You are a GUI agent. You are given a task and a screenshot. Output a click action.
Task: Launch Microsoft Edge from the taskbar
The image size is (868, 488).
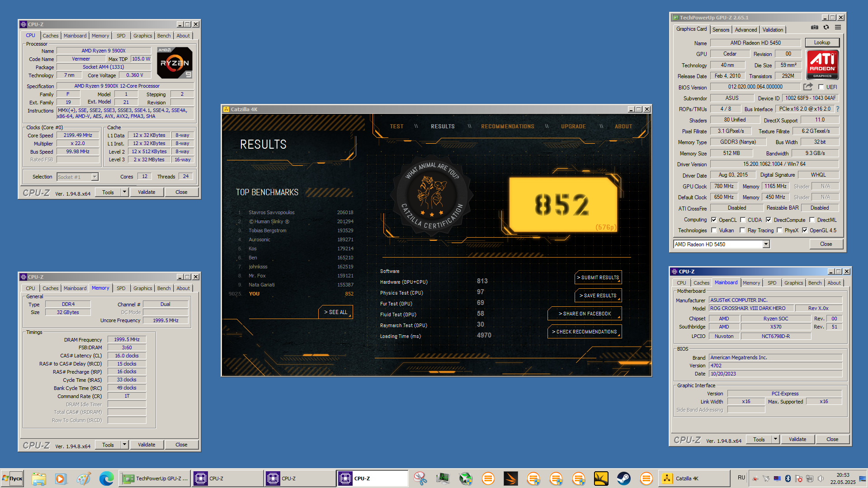[x=106, y=479]
